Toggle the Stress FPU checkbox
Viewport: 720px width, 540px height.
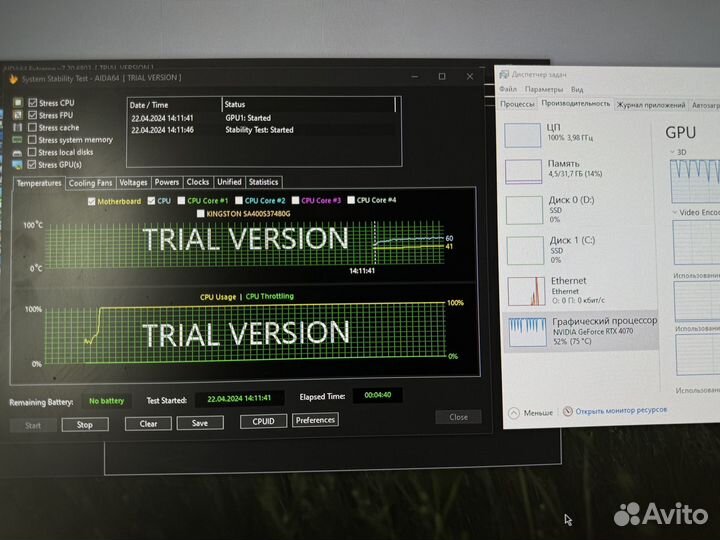pyautogui.click(x=32, y=115)
